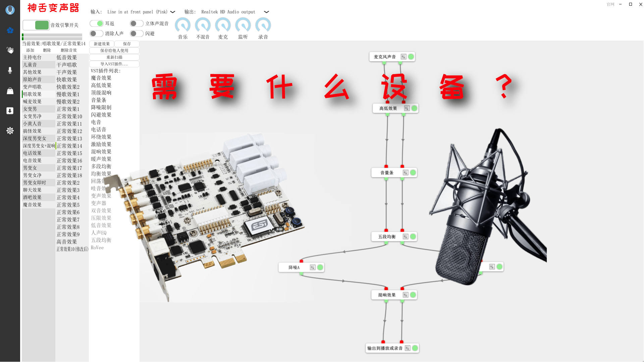Click the 新建效果 button
The width and height of the screenshot is (644, 362).
click(x=102, y=44)
